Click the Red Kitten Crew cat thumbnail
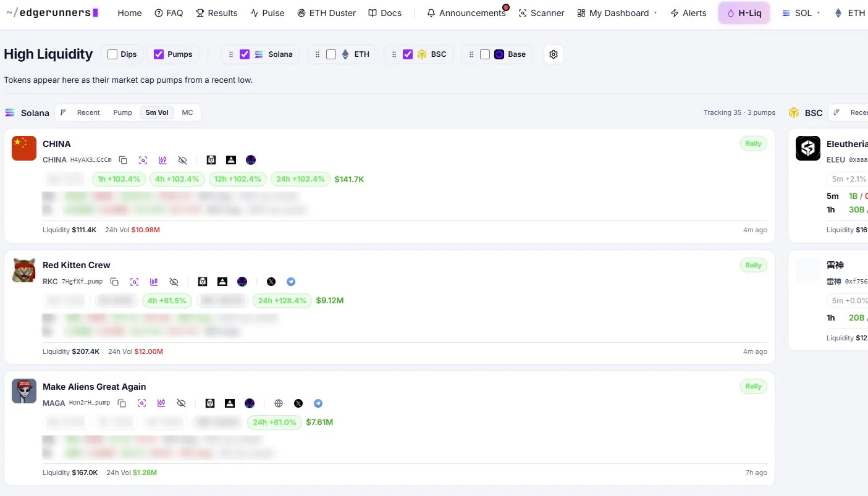The image size is (868, 496). click(x=24, y=270)
